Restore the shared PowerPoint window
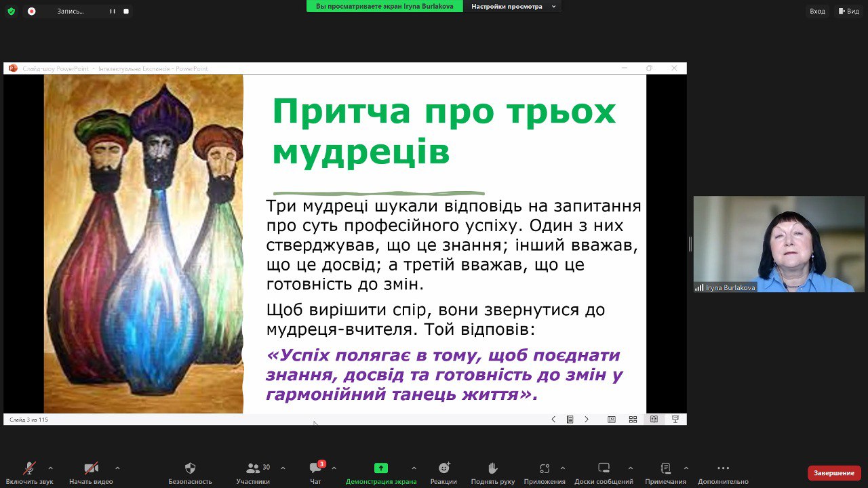868x488 pixels. point(649,68)
